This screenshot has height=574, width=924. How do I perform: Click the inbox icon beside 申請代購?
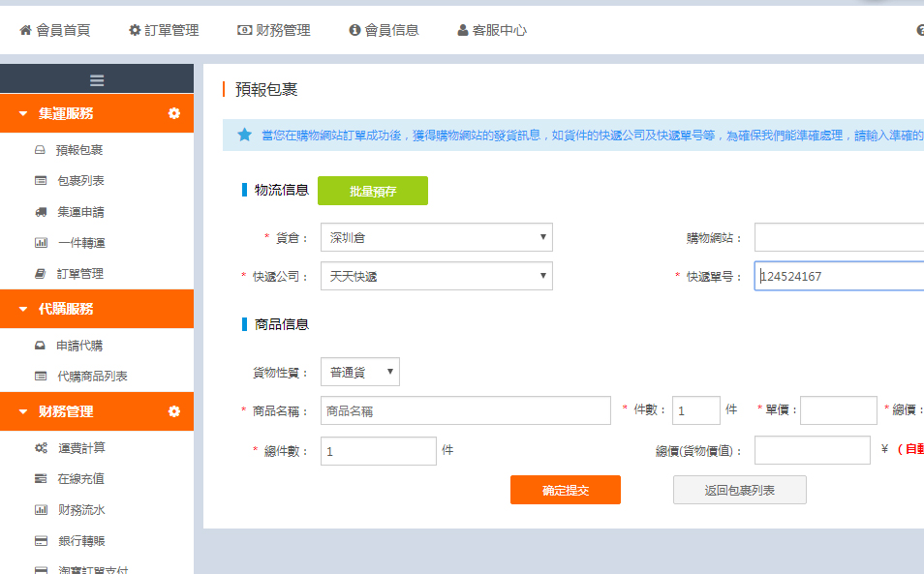click(x=40, y=346)
